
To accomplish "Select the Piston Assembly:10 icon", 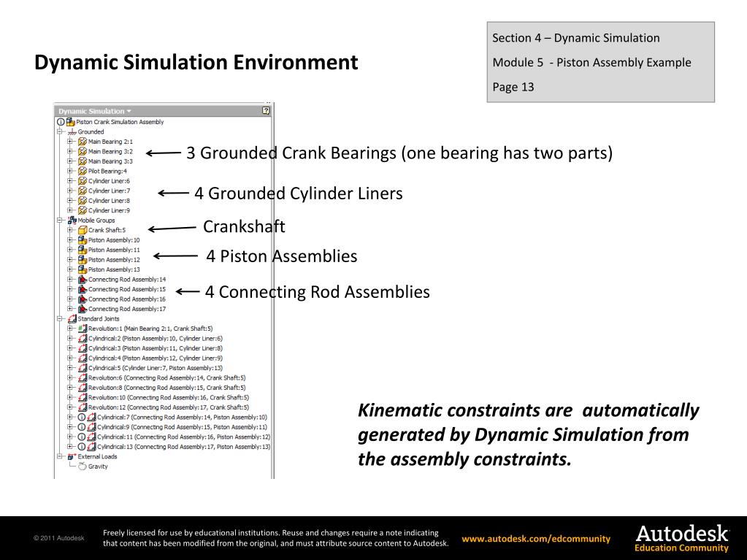I will point(83,240).
